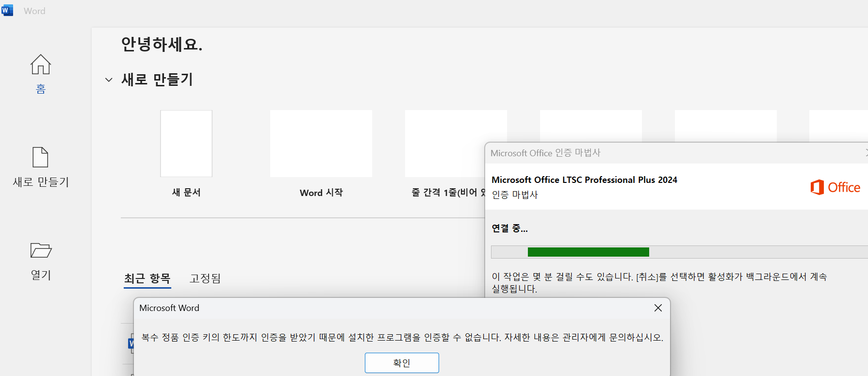Click the green activation progress bar

589,252
